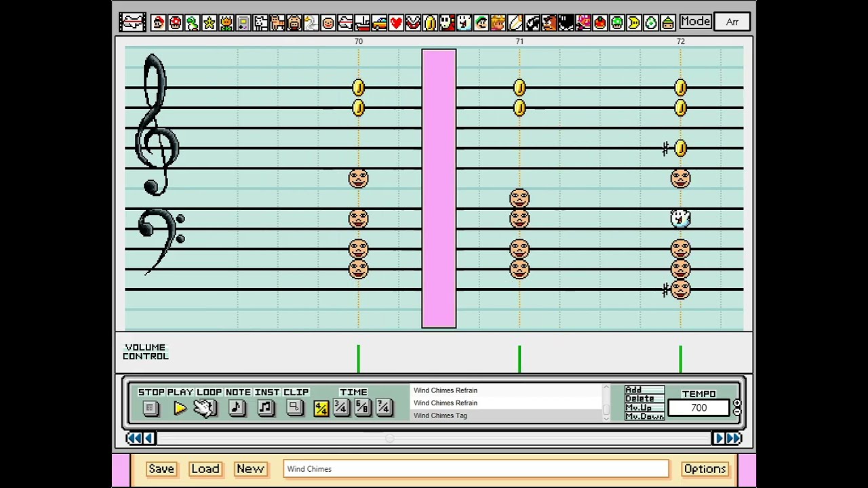Select the Princess Peach instrument
868x488 pixels.
(498, 22)
